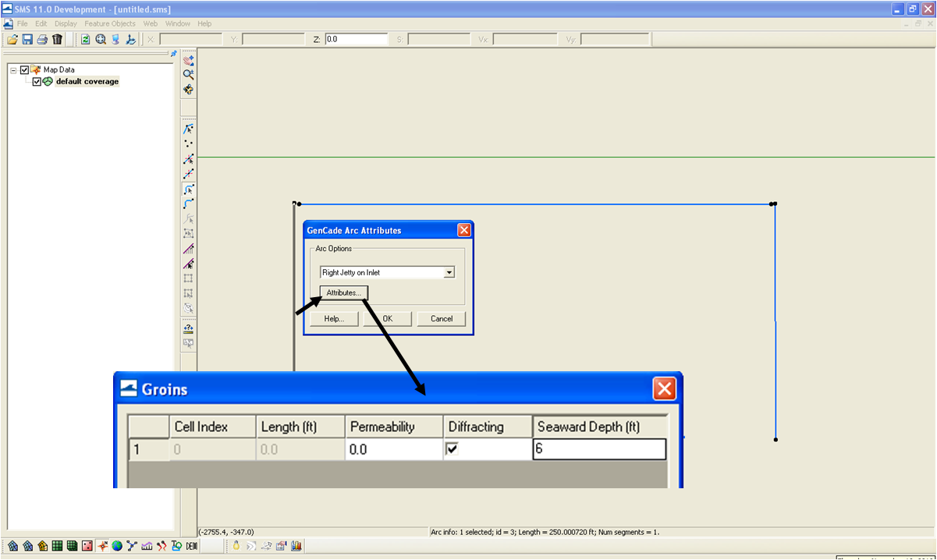Viewport: 937px width, 560px height.
Task: Select the globe GIS module icon
Action: pyautogui.click(x=117, y=546)
